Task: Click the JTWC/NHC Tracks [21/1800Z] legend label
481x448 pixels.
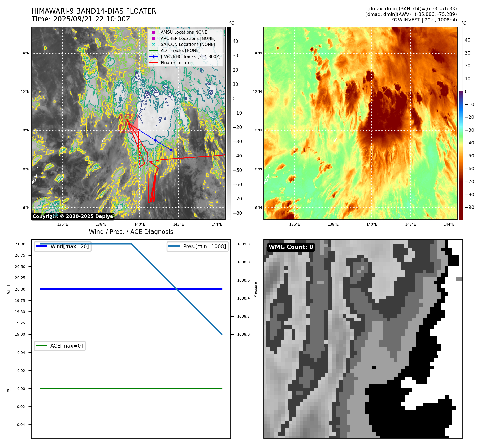Action: click(191, 57)
